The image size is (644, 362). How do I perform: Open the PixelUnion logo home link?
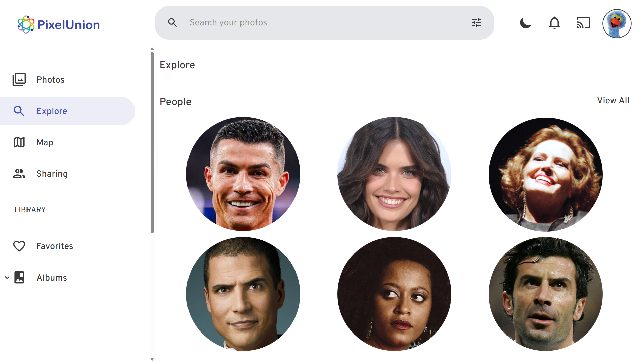click(x=58, y=24)
